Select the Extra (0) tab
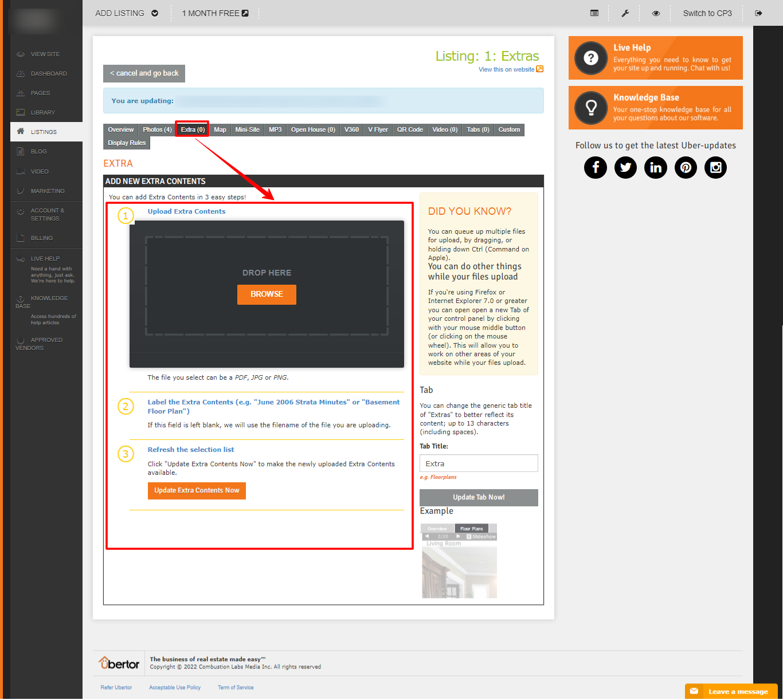783x700 pixels. pos(193,129)
